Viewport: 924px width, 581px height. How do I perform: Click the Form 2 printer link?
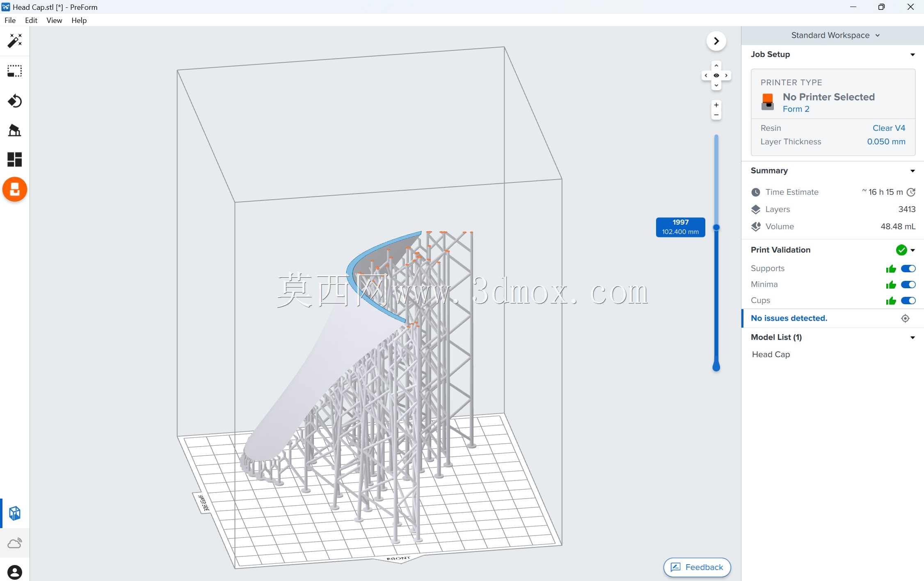(x=796, y=109)
